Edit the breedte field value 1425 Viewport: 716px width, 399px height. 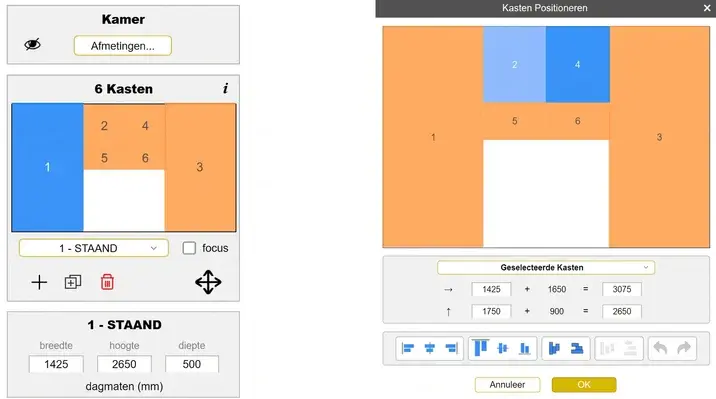click(x=56, y=364)
